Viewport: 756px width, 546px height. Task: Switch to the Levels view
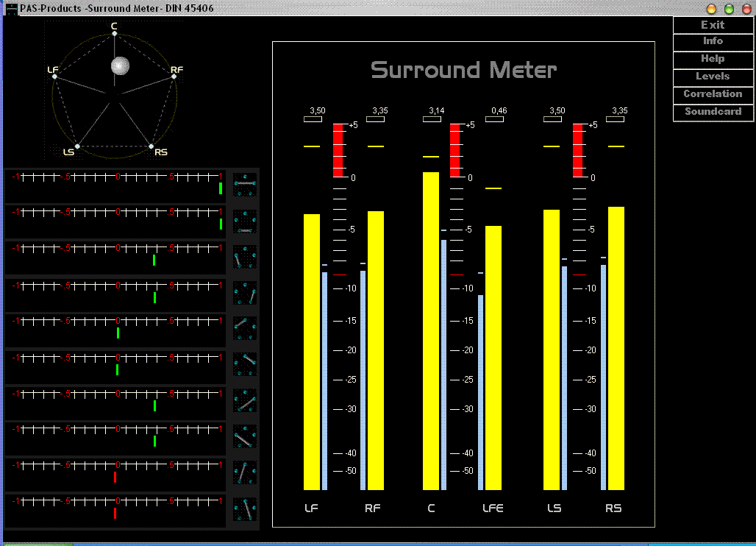[x=713, y=77]
